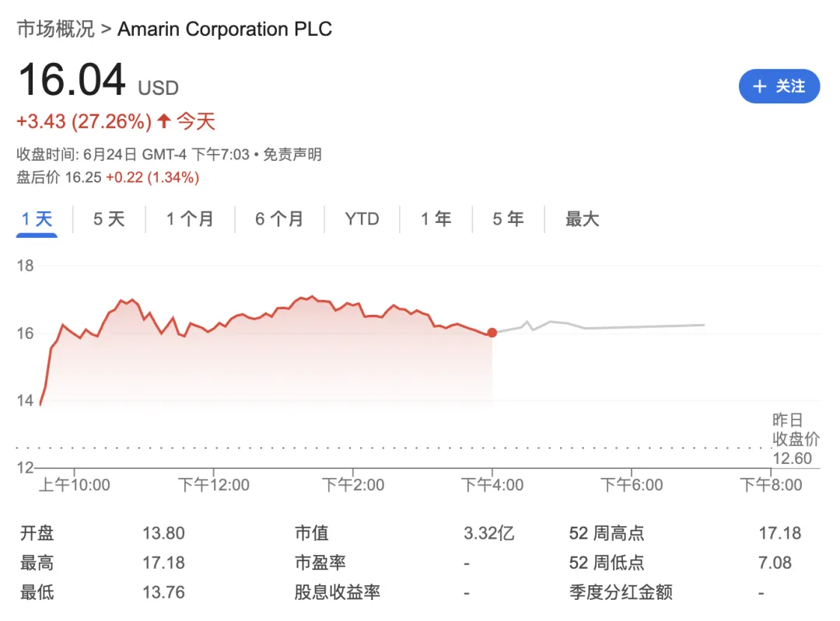Viewport: 840px width, 621px height.
Task: Select the 1 天 time range tab
Action: [37, 219]
